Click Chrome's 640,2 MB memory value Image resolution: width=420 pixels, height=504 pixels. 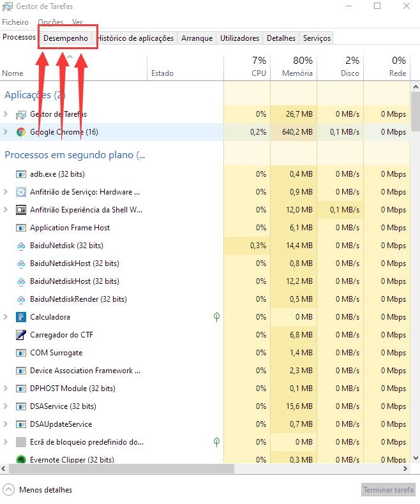tap(297, 132)
